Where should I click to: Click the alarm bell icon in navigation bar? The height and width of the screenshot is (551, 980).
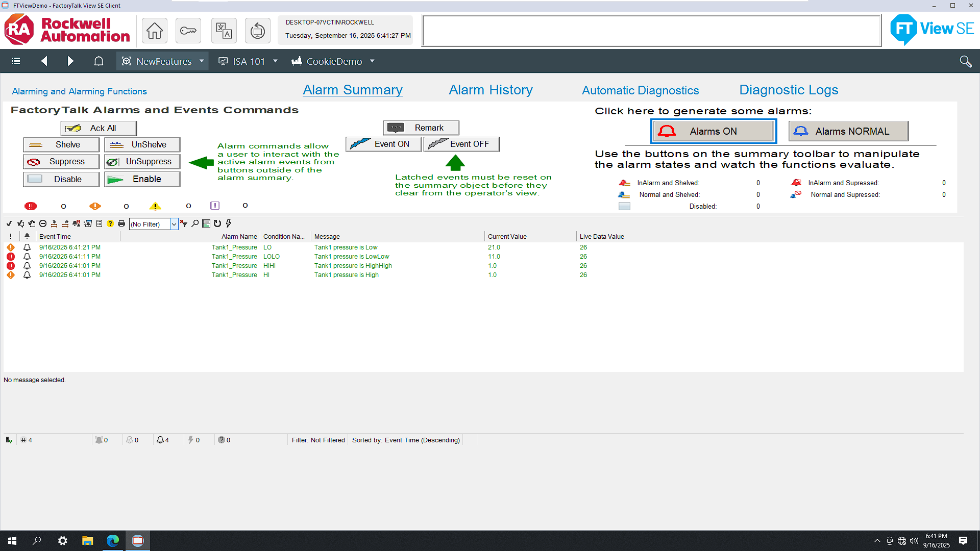[99, 61]
